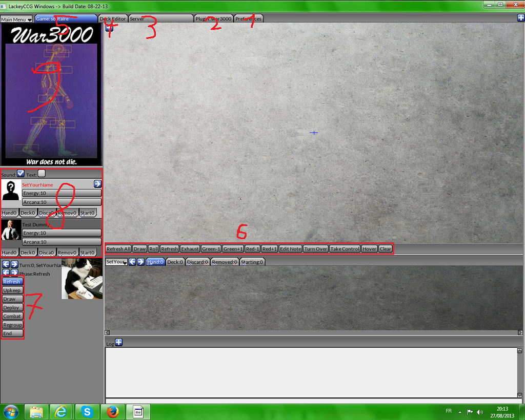Viewport: 525px width, 420px height.
Task: Click the SetYourName silhouette avatar
Action: tap(11, 190)
